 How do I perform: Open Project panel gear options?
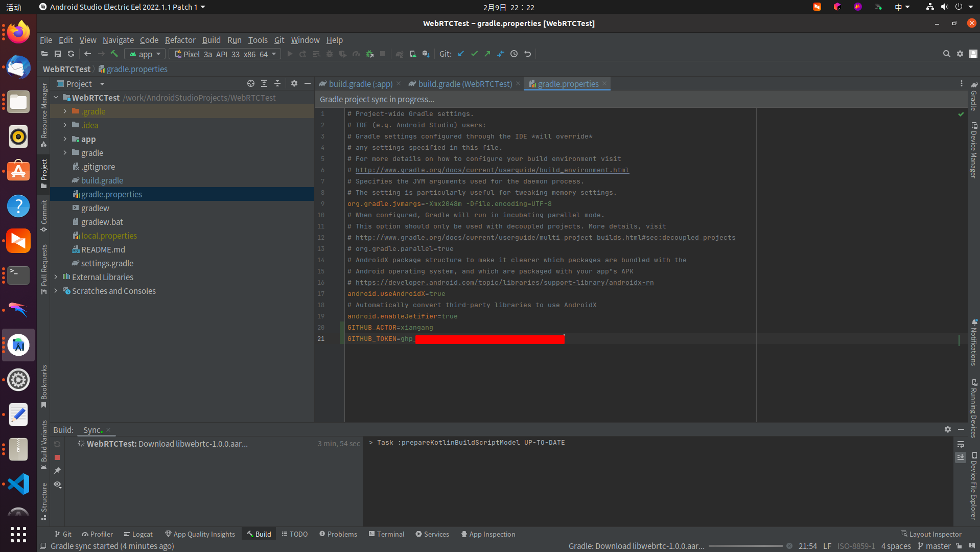pos(294,83)
